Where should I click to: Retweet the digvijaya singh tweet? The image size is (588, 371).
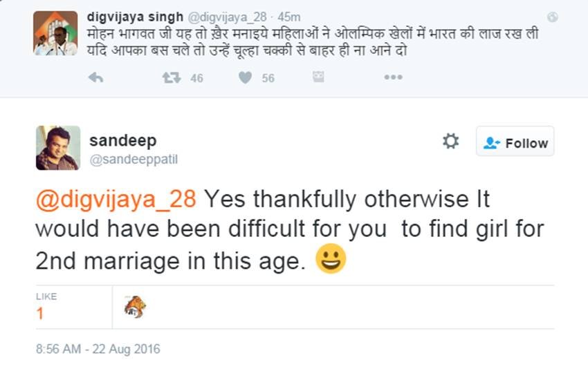[172, 78]
